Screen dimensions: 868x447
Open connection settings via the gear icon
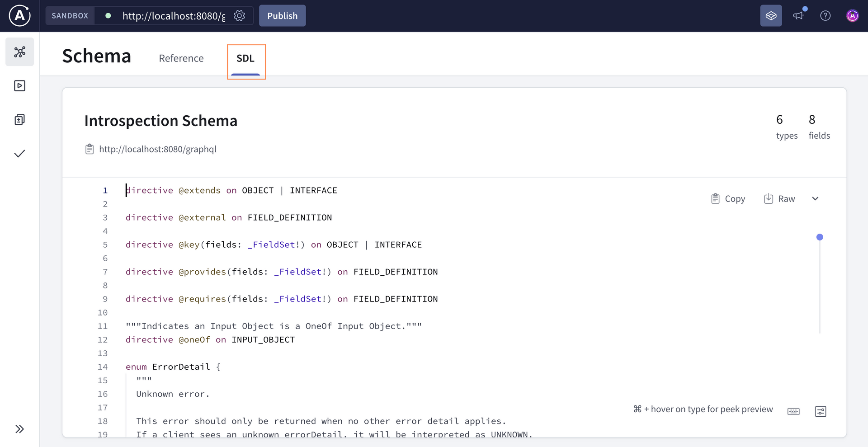pos(240,15)
